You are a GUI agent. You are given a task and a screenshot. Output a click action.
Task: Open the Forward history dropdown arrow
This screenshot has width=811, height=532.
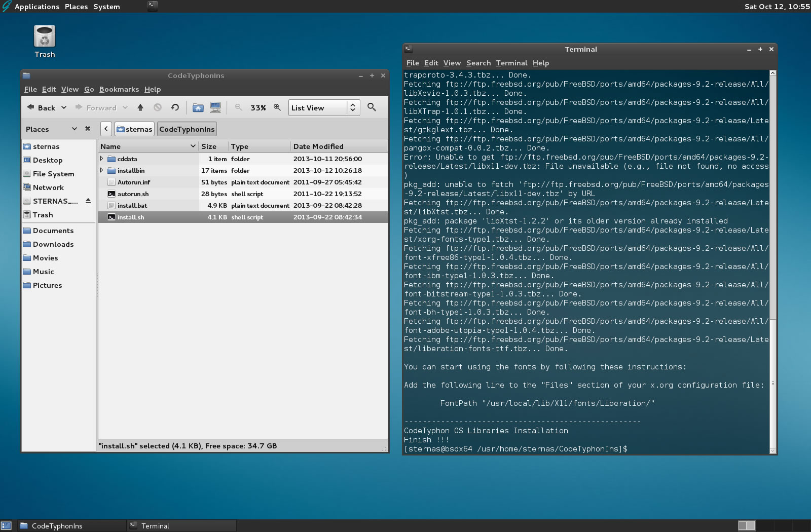click(x=125, y=107)
